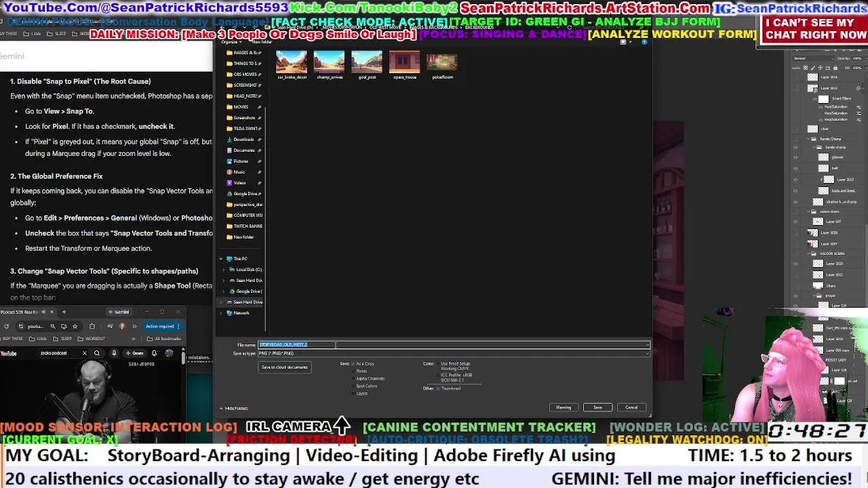Select the opera_house image file
This screenshot has height=488, width=868.
405,66
